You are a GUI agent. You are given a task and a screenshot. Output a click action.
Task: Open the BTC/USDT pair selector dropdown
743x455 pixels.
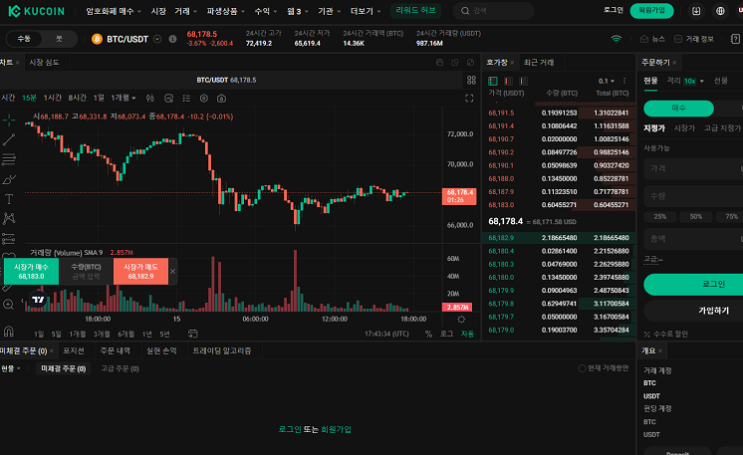point(157,39)
